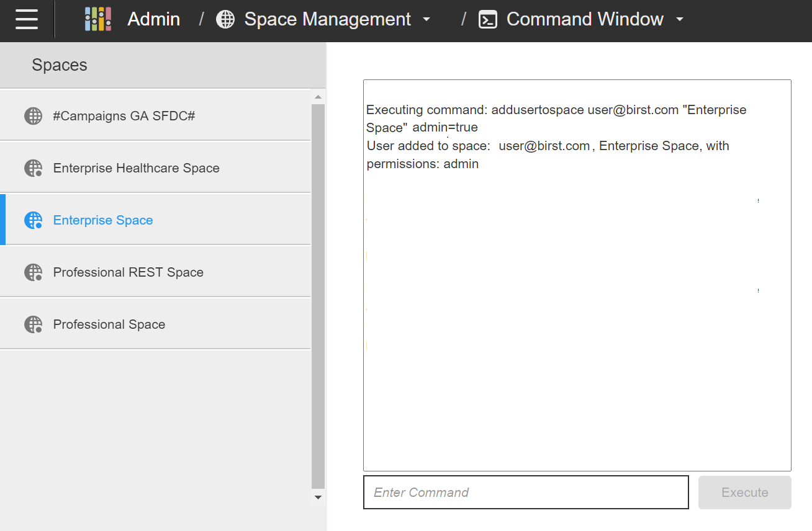Screen dimensions: 812x531
Task: Click the blue Enterprise Space globe icon
Action: point(33,220)
